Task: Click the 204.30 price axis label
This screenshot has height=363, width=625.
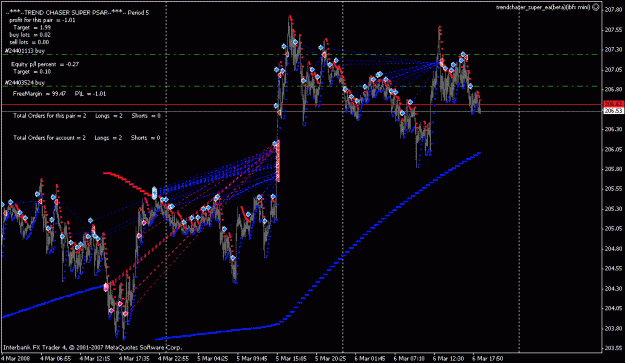Action: 614,288
